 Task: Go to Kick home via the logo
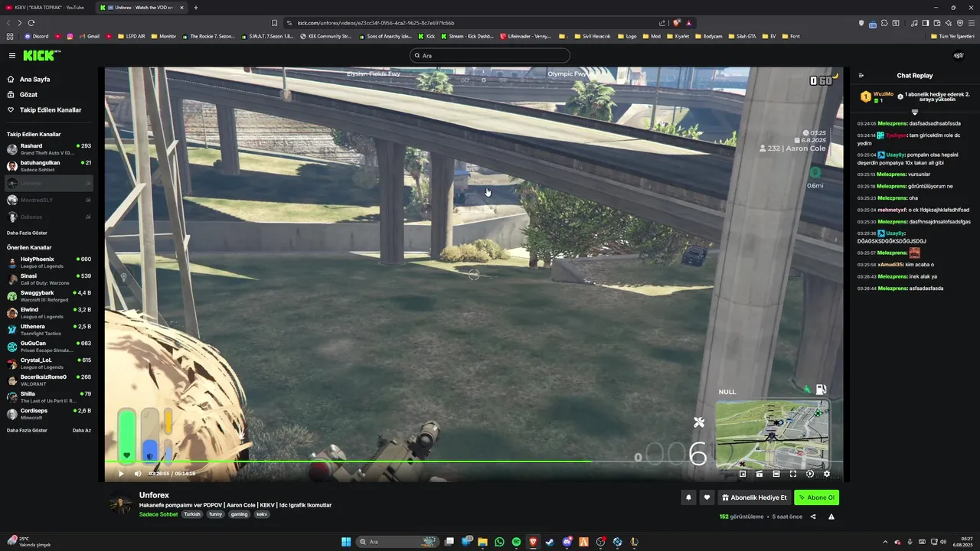point(41,55)
